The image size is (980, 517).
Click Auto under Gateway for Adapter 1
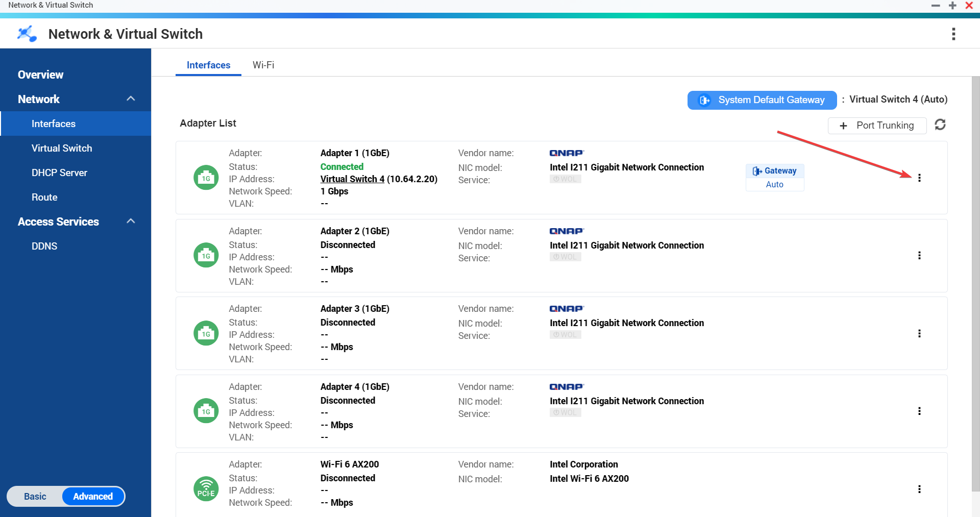[774, 184]
